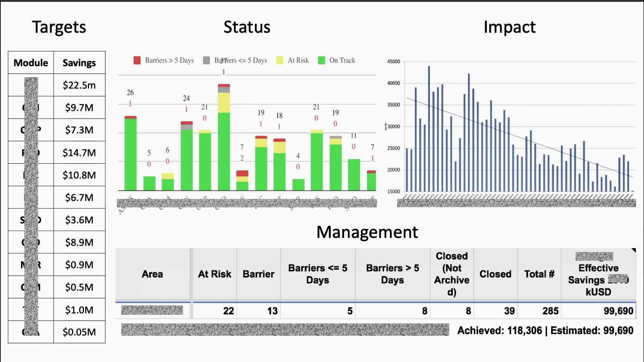Click the tallest stacked bar in Status chart
Image resolution: width=644 pixels, height=362 pixels.
click(224, 137)
